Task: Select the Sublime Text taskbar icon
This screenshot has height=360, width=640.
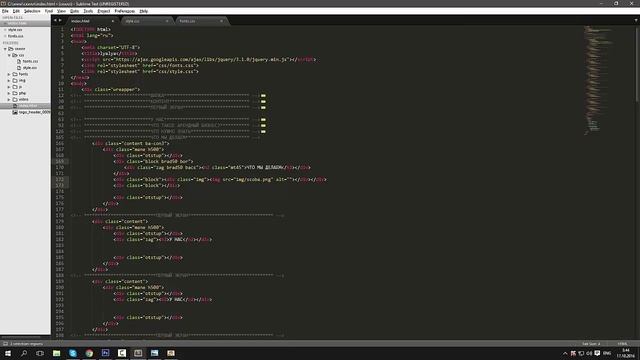Action: tap(138, 353)
